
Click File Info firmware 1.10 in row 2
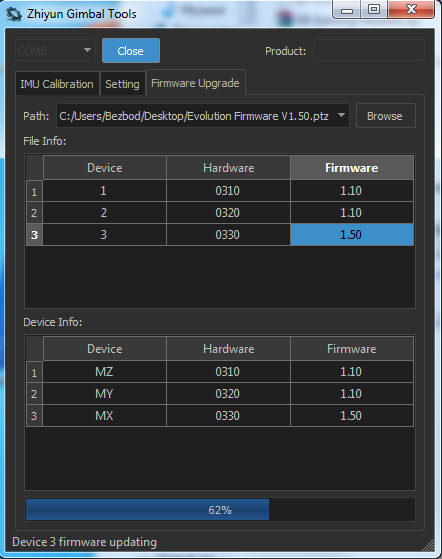click(x=352, y=213)
